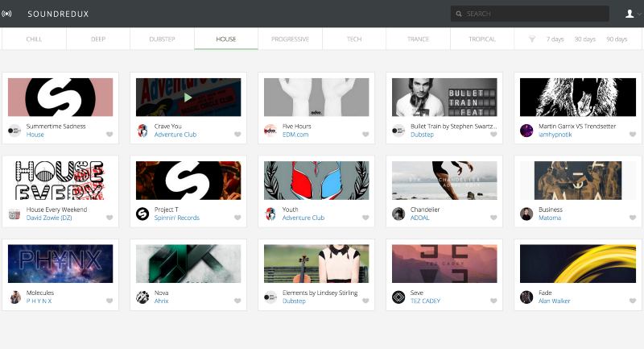644x349 pixels.
Task: Open Adventure Club avatar on Crave You
Action: (142, 131)
